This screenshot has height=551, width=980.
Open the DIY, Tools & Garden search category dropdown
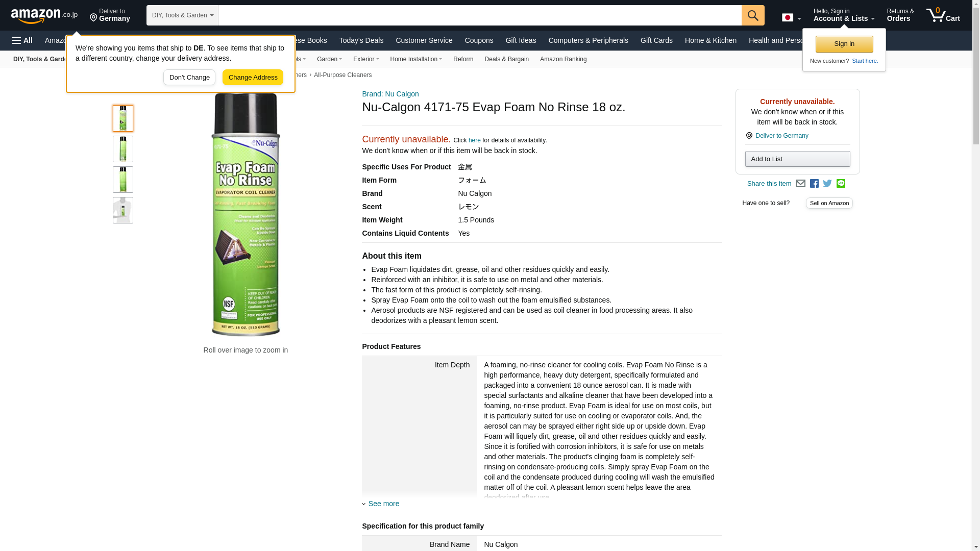[x=182, y=15]
